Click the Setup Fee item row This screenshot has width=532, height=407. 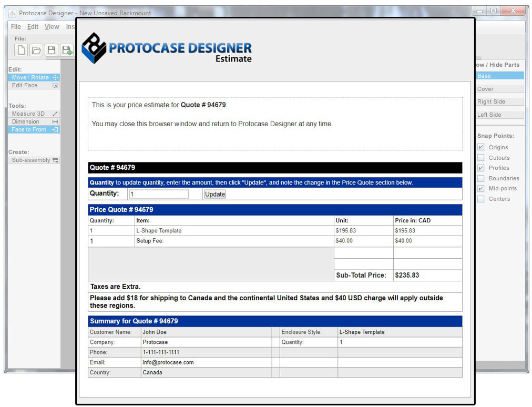point(275,241)
